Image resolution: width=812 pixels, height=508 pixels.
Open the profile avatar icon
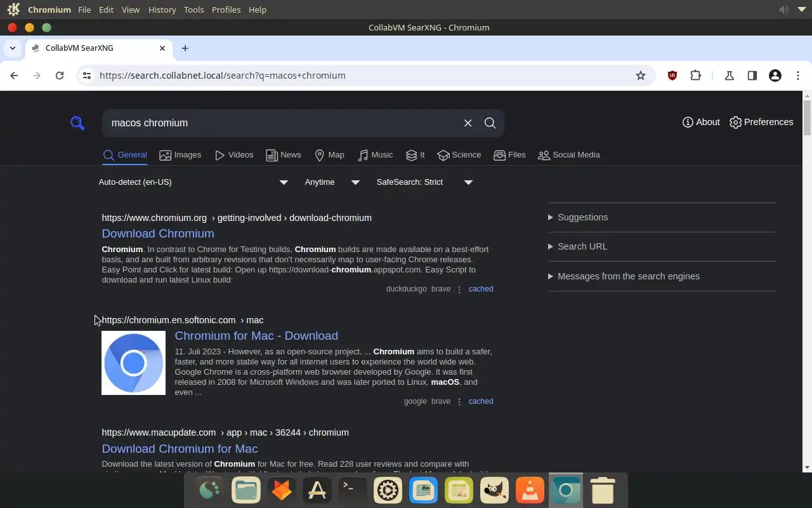(x=775, y=76)
